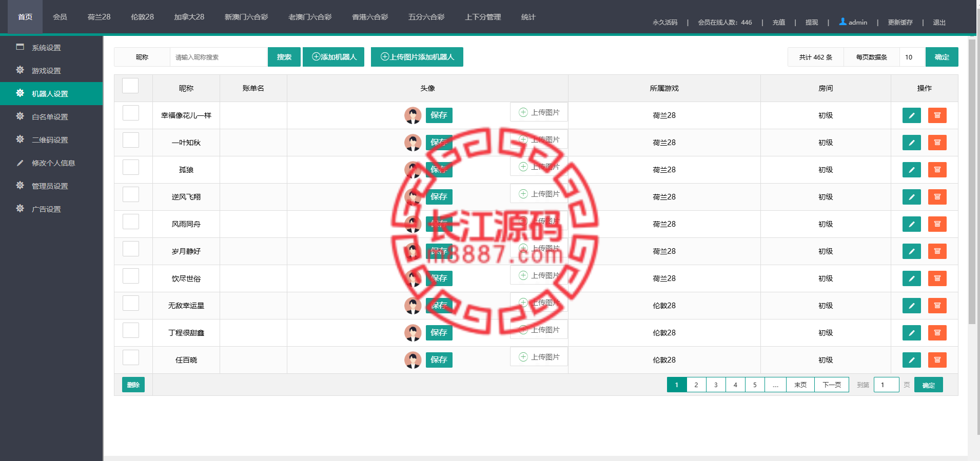Screen dimensions: 980x461
Task: Delete the 丁程很甜鑫 robot row
Action: [x=937, y=333]
